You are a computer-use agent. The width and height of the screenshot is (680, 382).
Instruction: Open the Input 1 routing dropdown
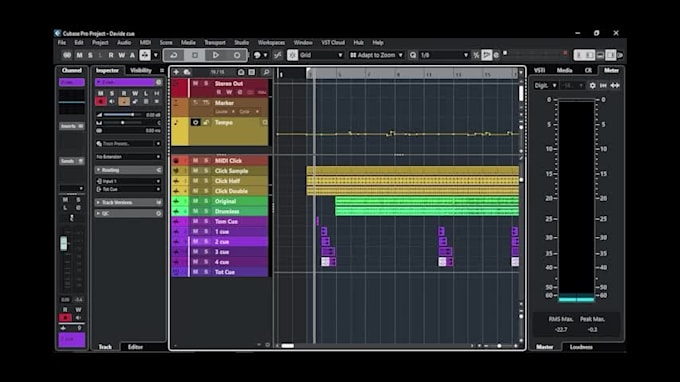pyautogui.click(x=128, y=181)
